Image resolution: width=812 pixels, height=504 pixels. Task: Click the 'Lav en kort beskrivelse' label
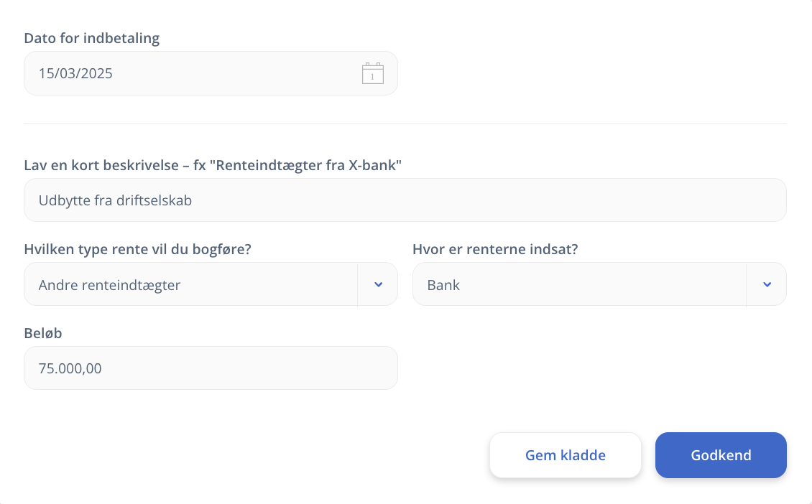click(x=213, y=165)
